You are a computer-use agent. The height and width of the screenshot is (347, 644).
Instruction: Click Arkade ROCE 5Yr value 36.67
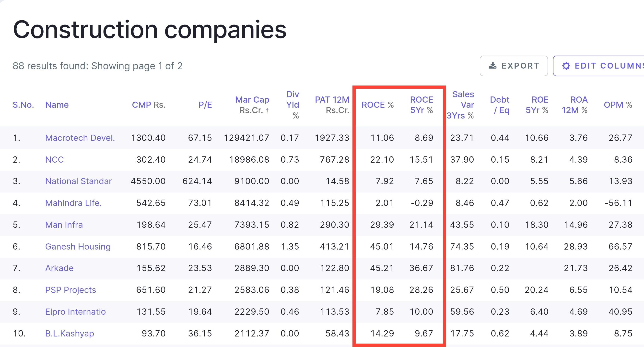tap(421, 268)
